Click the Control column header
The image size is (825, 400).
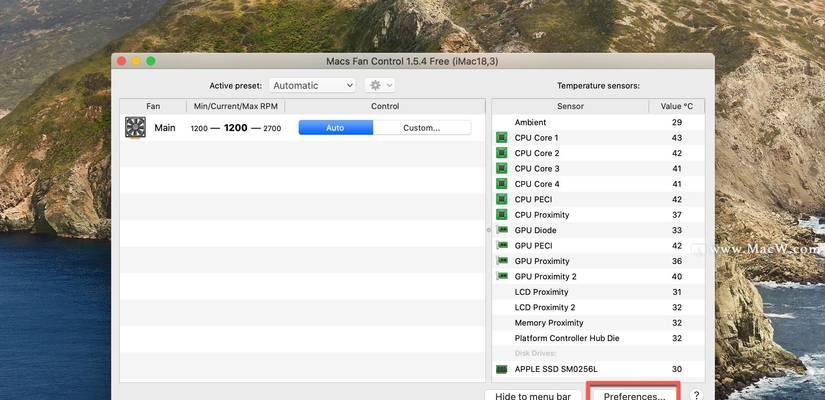coord(385,106)
